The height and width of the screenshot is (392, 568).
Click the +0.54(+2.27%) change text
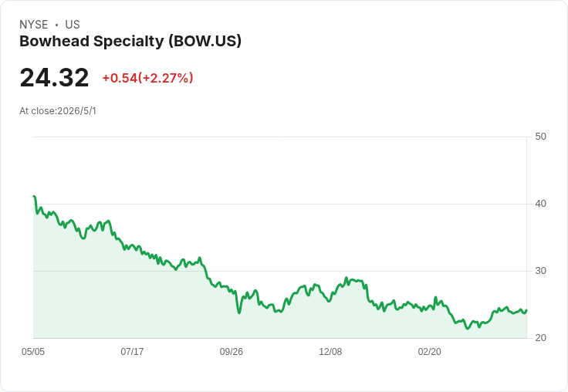point(148,78)
